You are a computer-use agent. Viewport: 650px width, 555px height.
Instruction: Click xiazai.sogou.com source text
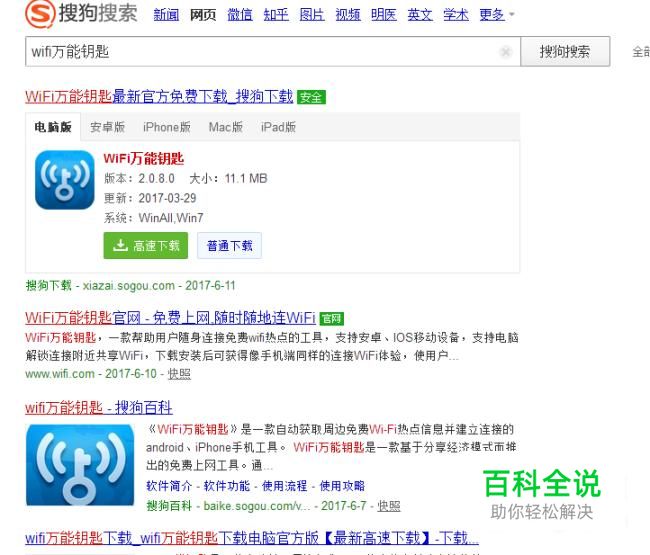129,286
